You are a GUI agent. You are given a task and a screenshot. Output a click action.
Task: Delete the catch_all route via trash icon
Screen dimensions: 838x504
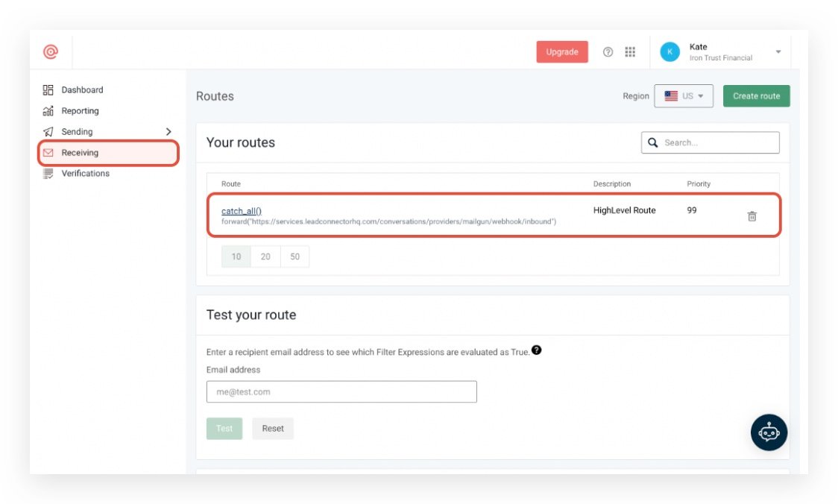752,216
